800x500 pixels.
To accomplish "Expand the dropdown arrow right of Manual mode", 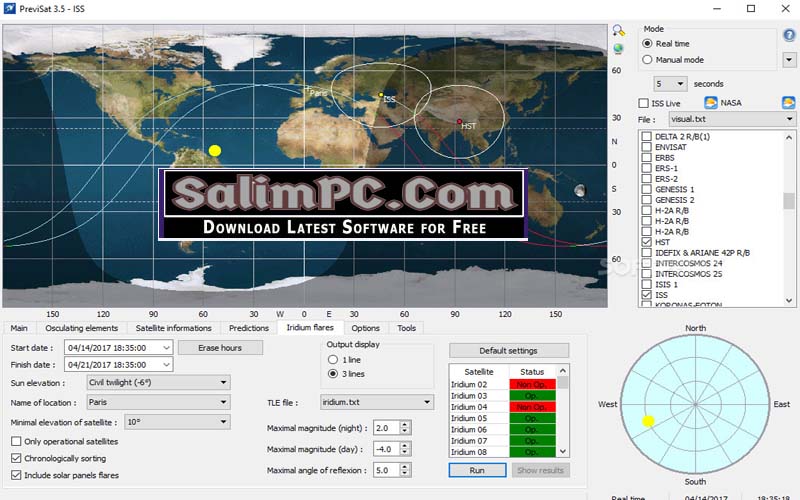I will 789,60.
